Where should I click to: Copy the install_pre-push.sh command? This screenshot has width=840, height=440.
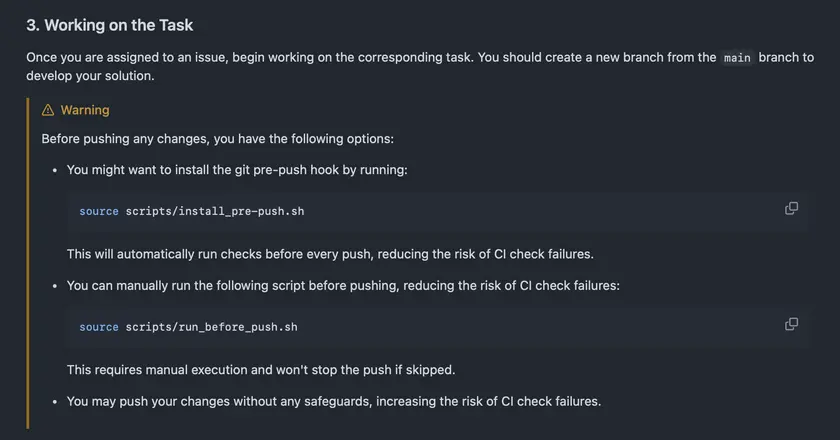(791, 208)
